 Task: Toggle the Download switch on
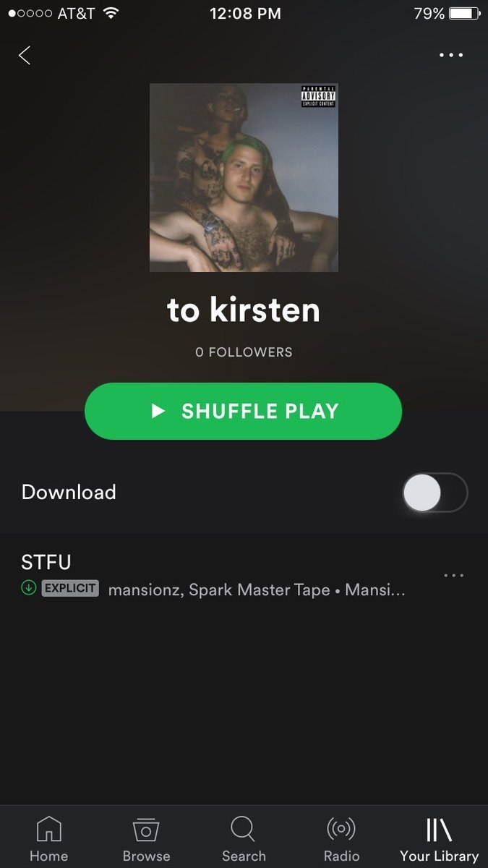click(x=435, y=493)
